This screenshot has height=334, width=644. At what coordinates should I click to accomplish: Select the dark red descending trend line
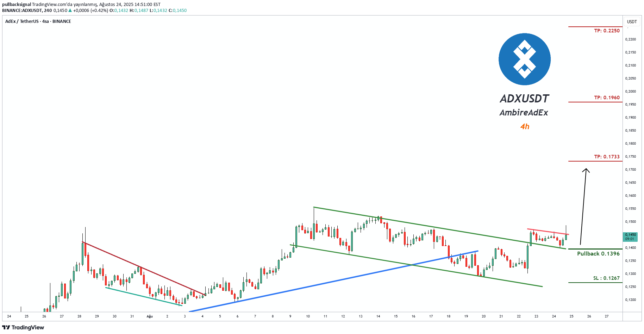144,268
